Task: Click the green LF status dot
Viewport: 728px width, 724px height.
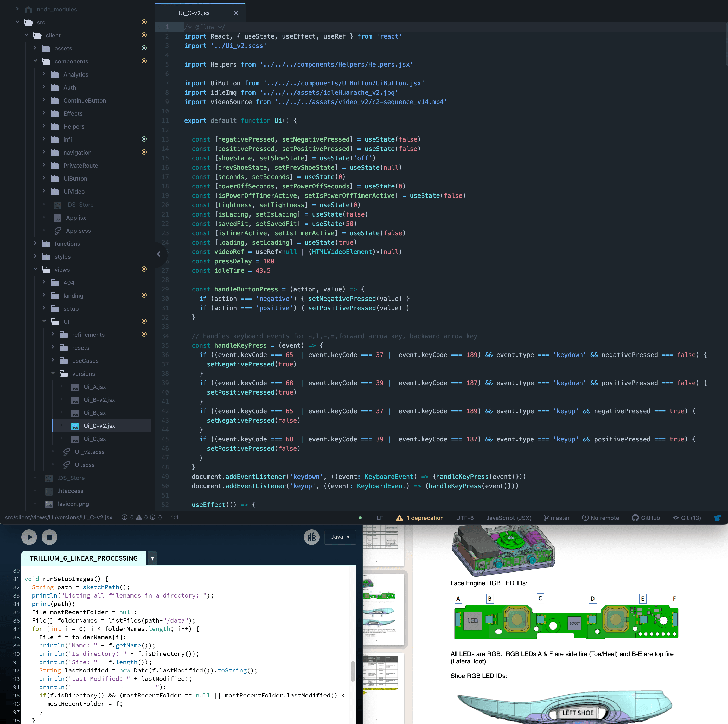Action: click(x=360, y=518)
